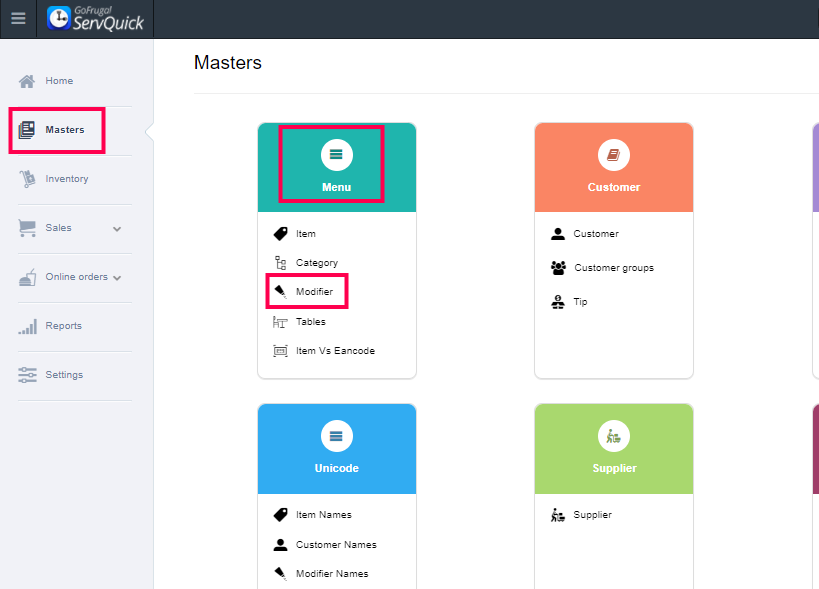Open the Item Names link
Viewport: 819px width, 589px height.
tap(324, 515)
